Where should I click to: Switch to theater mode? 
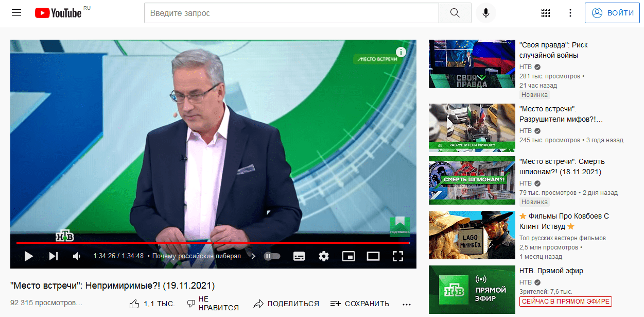pos(373,256)
